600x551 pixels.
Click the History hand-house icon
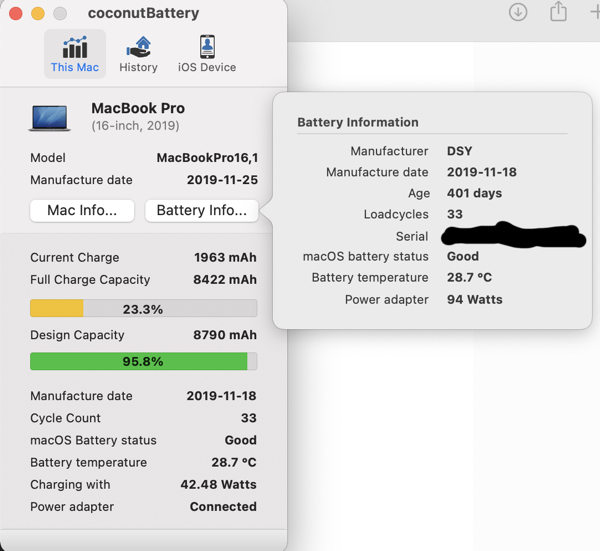pos(139,47)
